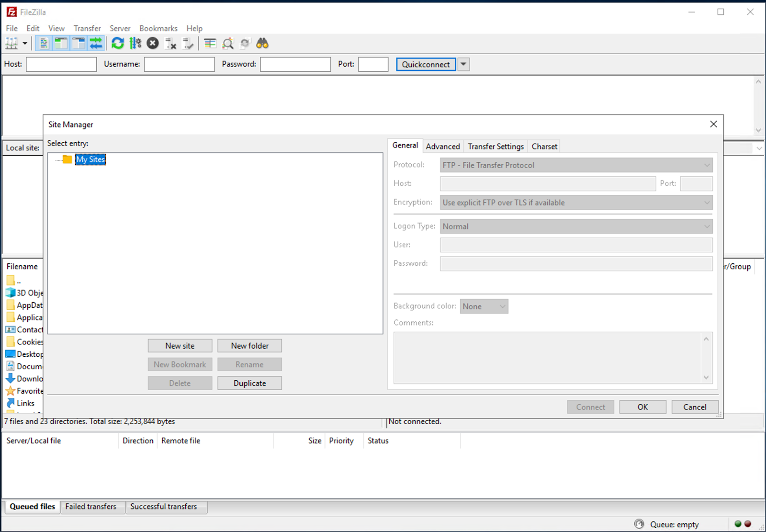Click the Reconnect to last server icon
This screenshot has width=766, height=532.
pyautogui.click(x=188, y=44)
